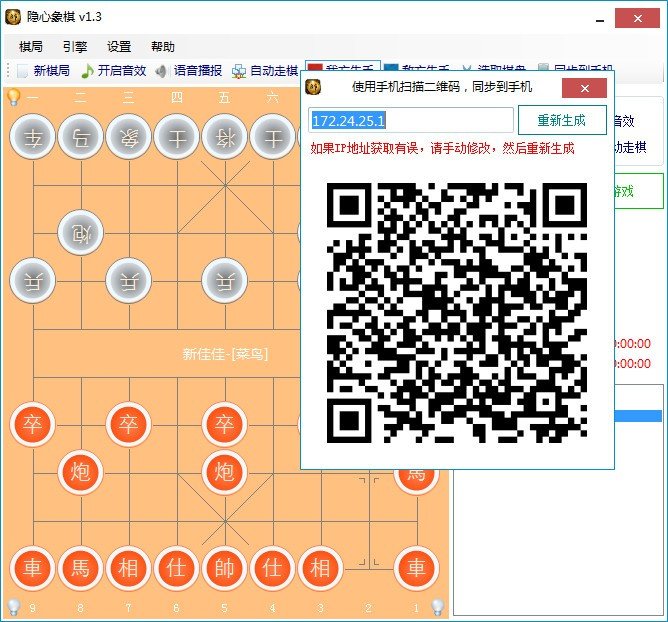Close the QR code sync dialog

(x=584, y=88)
